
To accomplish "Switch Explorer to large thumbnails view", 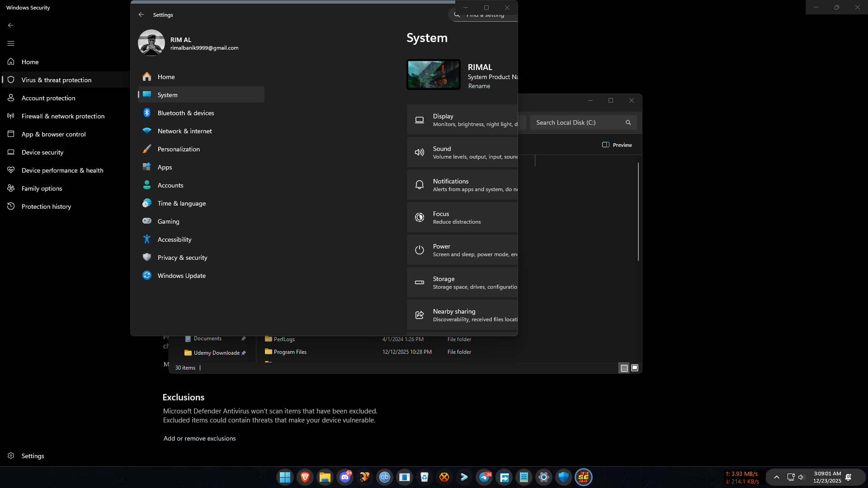I will click(635, 368).
